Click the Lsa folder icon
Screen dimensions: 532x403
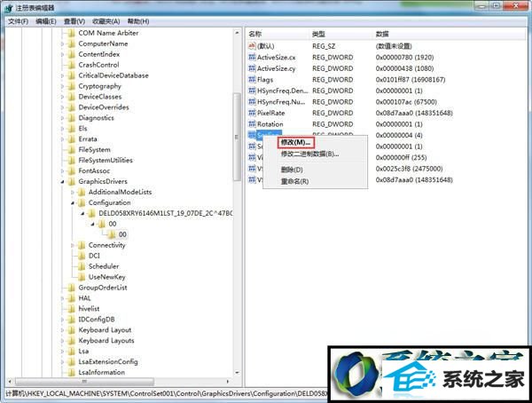(71, 351)
